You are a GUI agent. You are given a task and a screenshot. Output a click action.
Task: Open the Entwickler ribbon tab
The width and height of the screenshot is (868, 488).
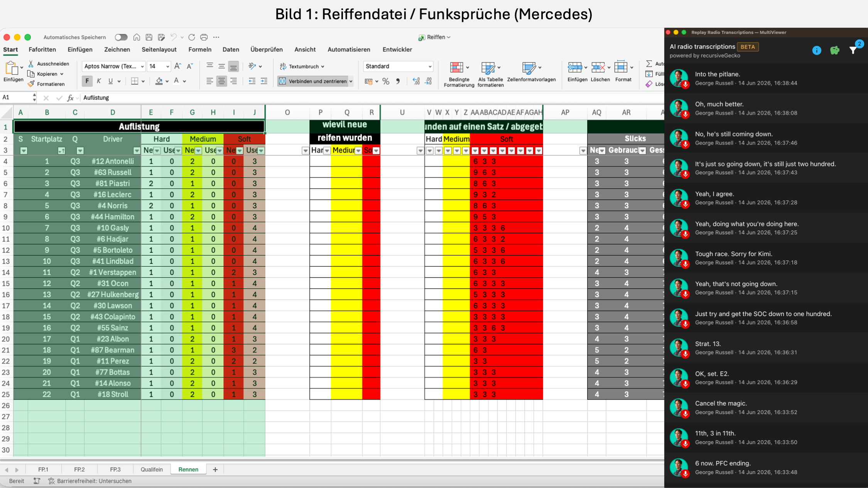pyautogui.click(x=397, y=49)
